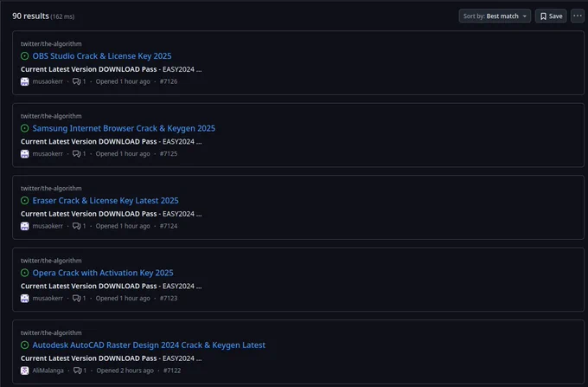Click comment icon on issue #7124

[x=76, y=226]
